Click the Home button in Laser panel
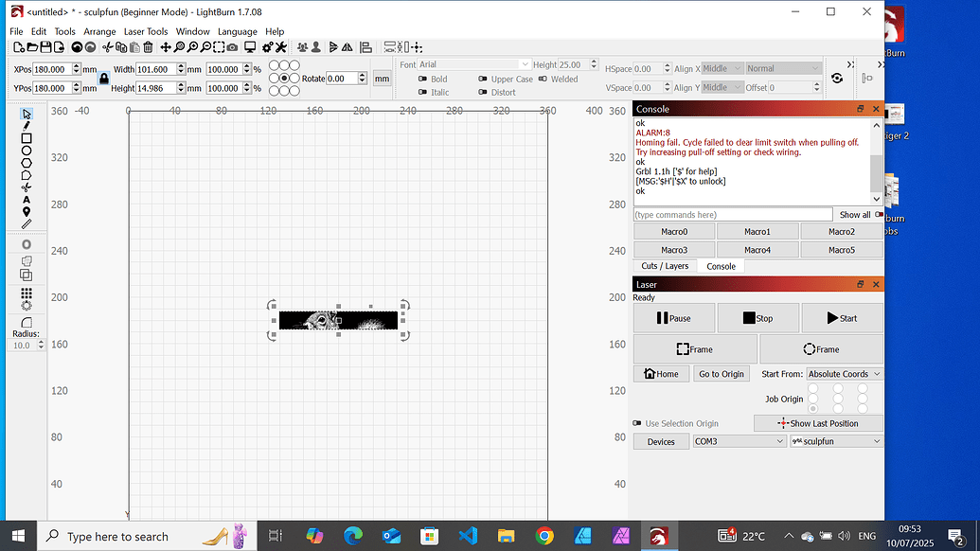Screen dimensions: 980x551 (662, 374)
